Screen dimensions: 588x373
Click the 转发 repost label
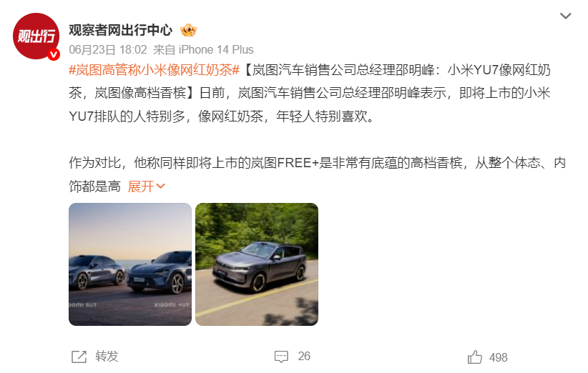coord(107,356)
